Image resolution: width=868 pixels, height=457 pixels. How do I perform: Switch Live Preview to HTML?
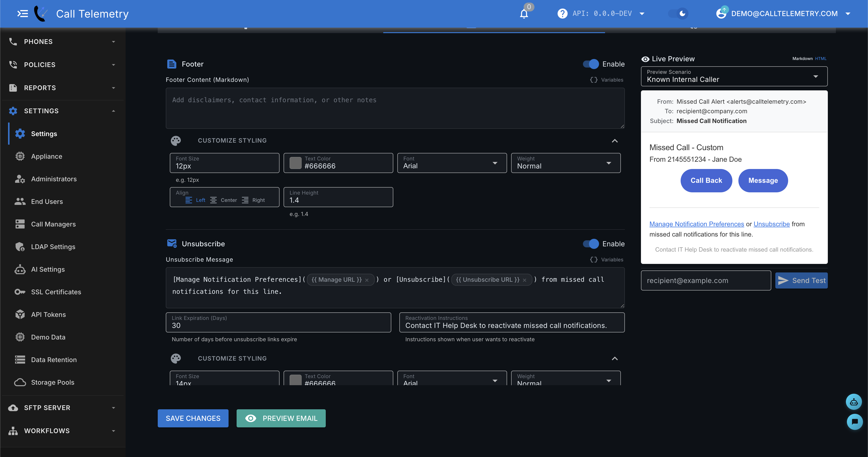[x=821, y=59]
